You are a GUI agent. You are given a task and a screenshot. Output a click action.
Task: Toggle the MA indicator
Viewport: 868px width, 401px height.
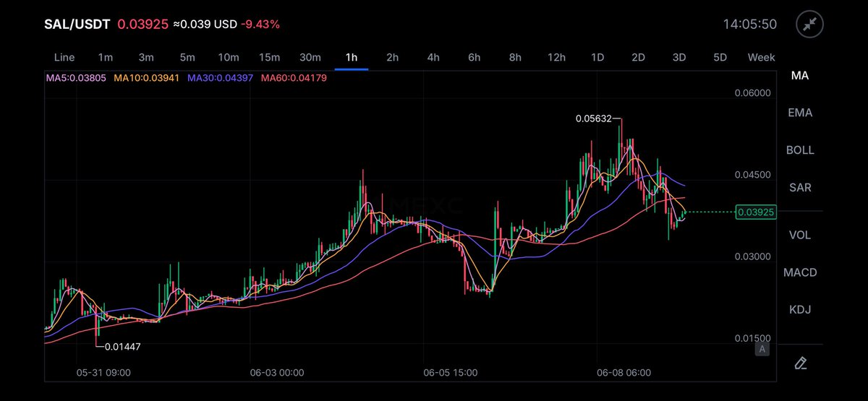[800, 75]
